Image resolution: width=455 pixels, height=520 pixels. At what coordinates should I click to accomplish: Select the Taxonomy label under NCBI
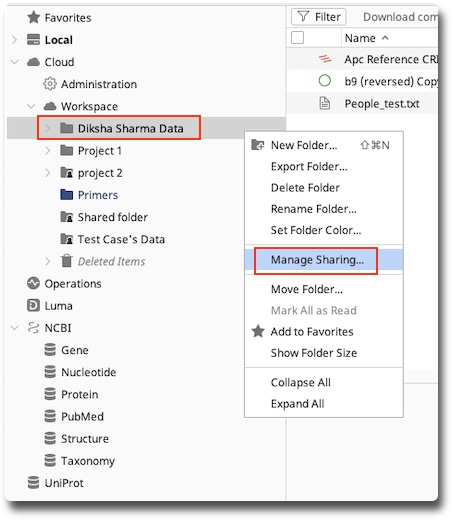[x=88, y=461]
